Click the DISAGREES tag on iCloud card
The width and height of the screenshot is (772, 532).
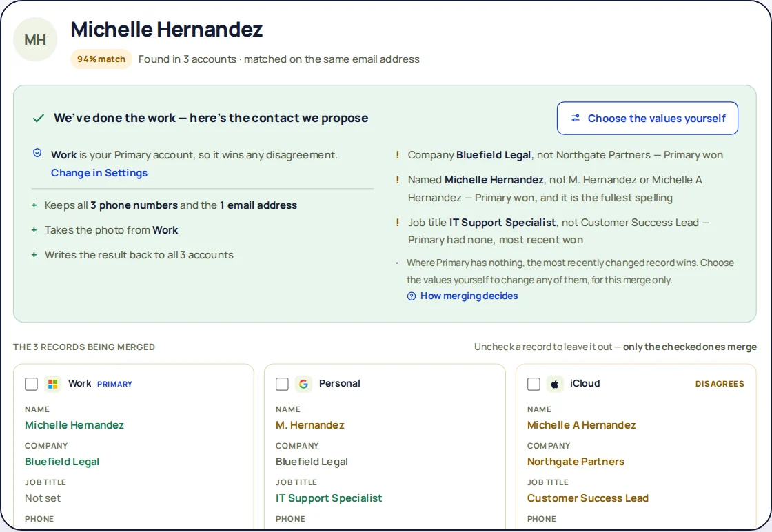[720, 384]
